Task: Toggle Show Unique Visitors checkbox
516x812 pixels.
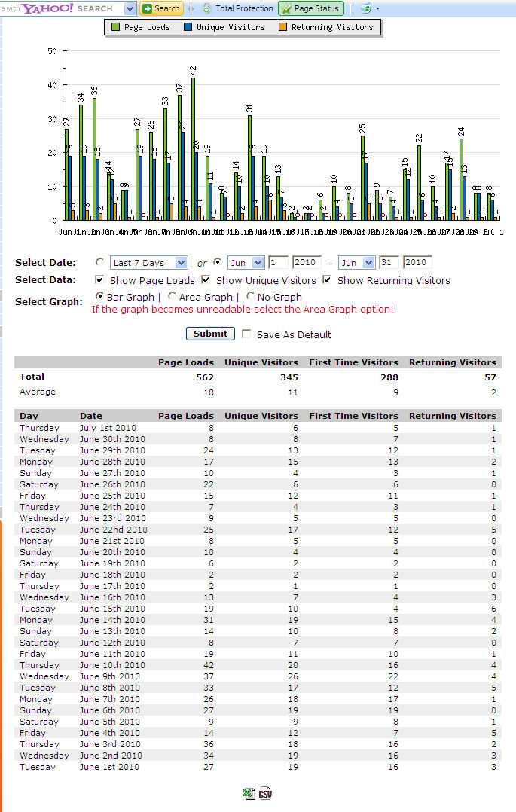Action: pyautogui.click(x=206, y=279)
